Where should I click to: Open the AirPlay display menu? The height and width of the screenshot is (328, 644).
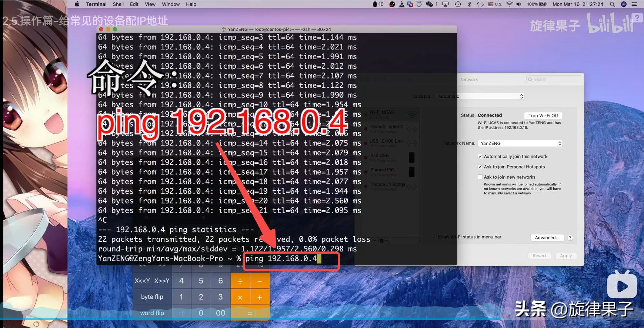pyautogui.click(x=446, y=4)
